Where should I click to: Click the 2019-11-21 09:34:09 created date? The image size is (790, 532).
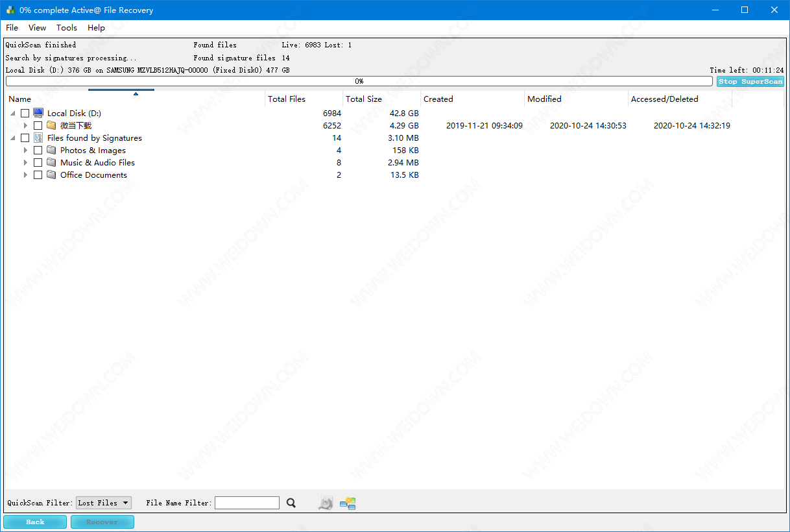tap(485, 126)
